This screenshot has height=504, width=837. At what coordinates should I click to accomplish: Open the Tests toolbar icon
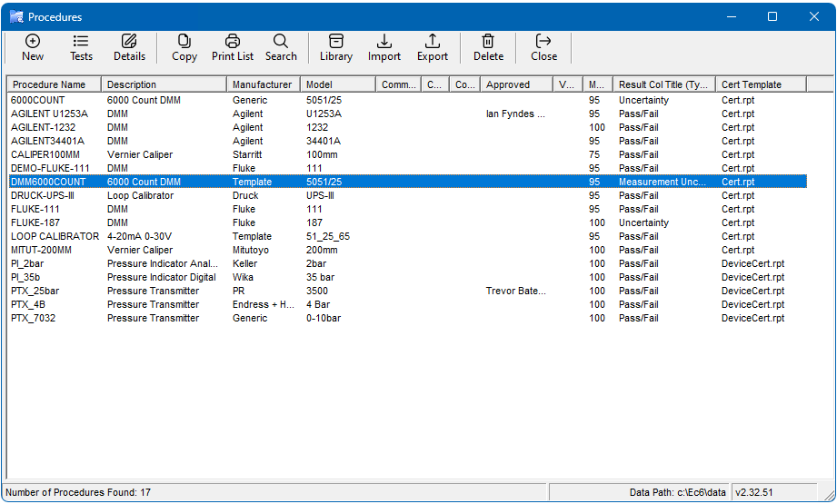pyautogui.click(x=81, y=47)
